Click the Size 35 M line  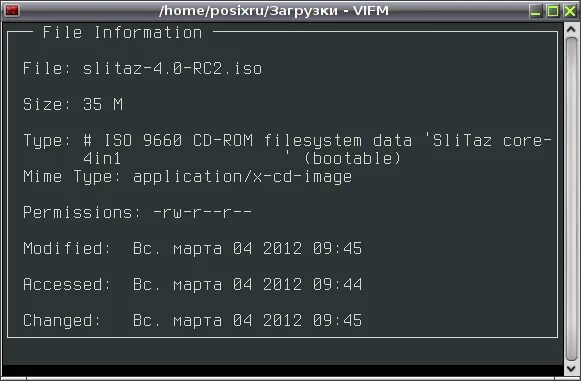pos(73,104)
